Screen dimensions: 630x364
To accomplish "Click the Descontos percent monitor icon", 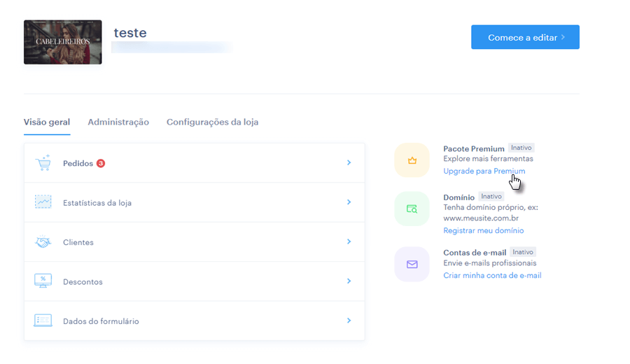I will 43,281.
